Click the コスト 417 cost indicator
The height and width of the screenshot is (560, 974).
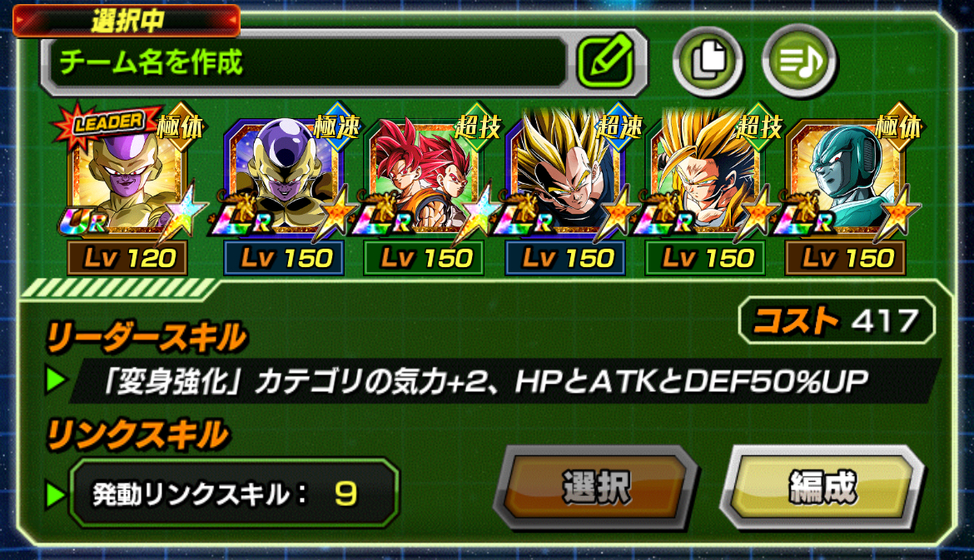(x=837, y=320)
